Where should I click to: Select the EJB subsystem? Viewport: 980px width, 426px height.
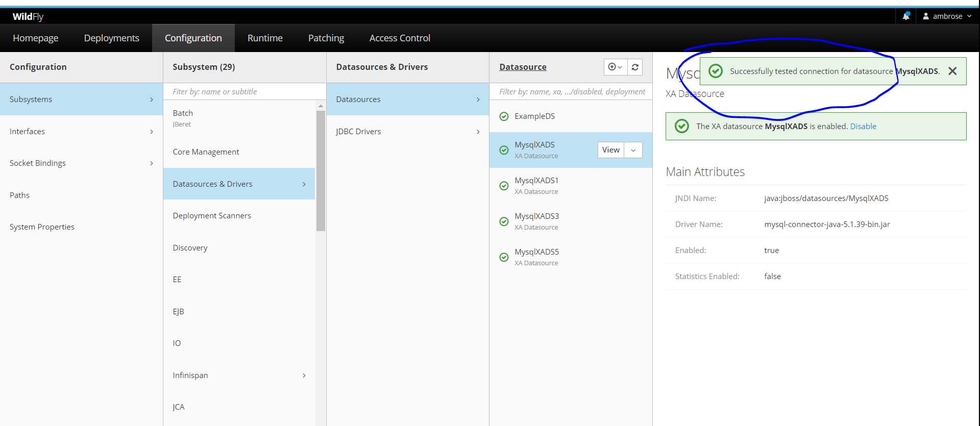(x=239, y=312)
